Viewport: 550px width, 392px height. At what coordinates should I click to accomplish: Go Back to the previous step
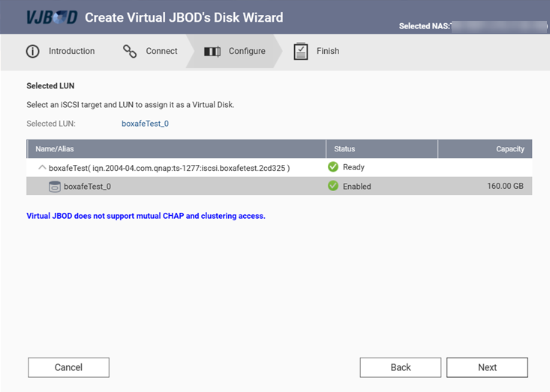401,367
